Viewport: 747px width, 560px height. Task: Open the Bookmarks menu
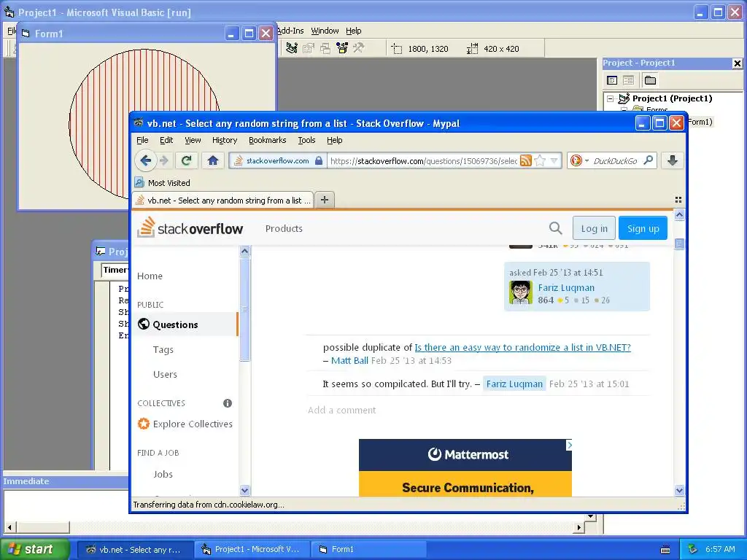[x=267, y=140]
